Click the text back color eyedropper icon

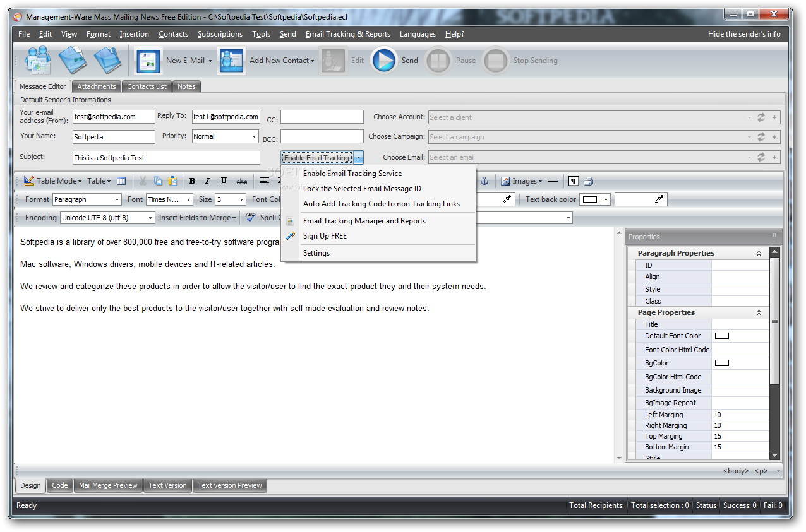(x=659, y=199)
